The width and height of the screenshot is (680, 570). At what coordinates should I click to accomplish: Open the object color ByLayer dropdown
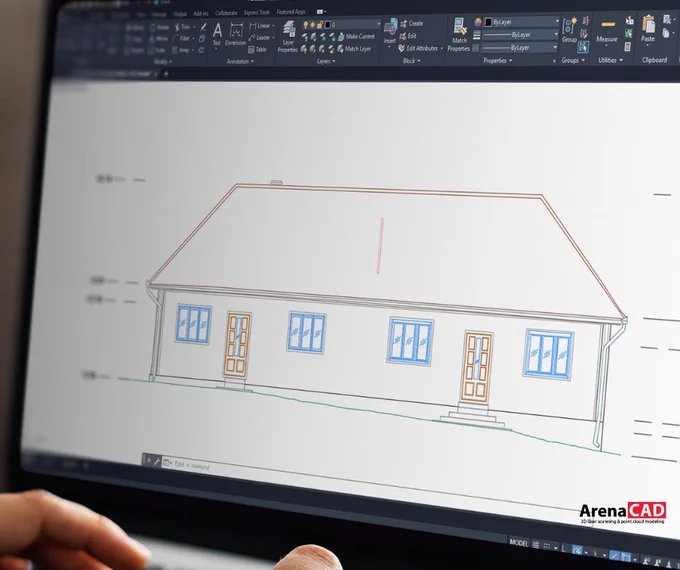pyautogui.click(x=557, y=21)
